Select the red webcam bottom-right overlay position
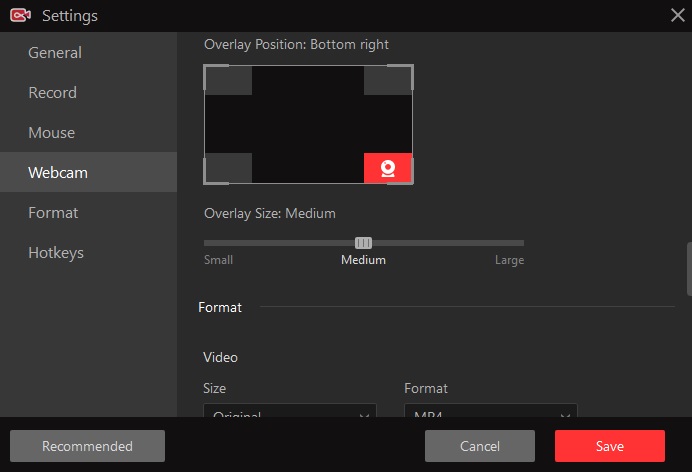 (387, 168)
